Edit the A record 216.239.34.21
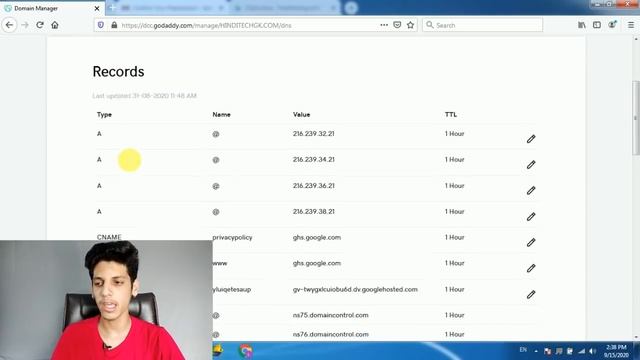The image size is (640, 360). click(x=531, y=164)
